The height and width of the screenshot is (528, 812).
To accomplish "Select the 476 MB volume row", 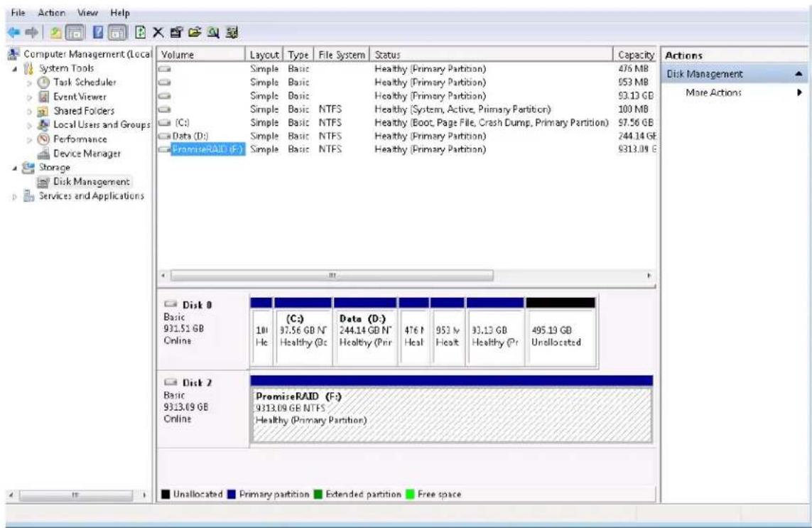I will coord(407,68).
